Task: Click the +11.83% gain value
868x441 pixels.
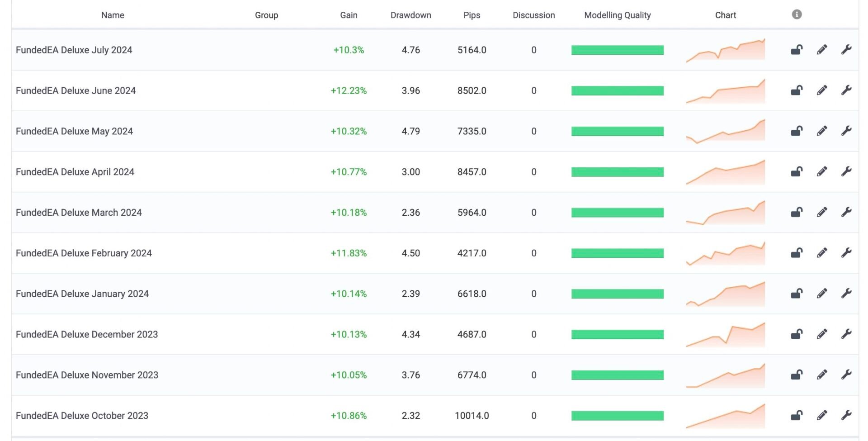Action: [x=349, y=253]
